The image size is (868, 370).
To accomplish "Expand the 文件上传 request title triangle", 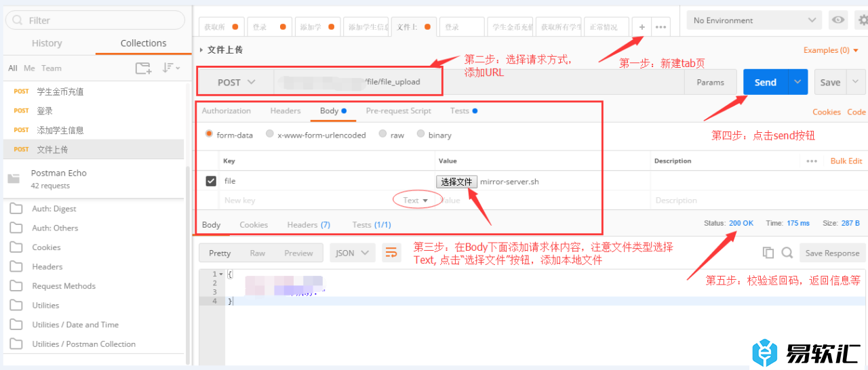I will click(x=201, y=50).
